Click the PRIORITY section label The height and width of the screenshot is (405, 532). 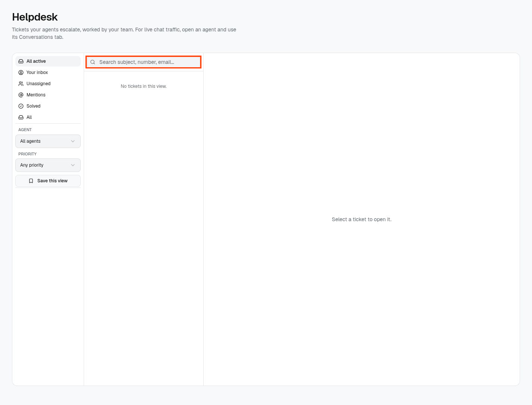(x=28, y=154)
